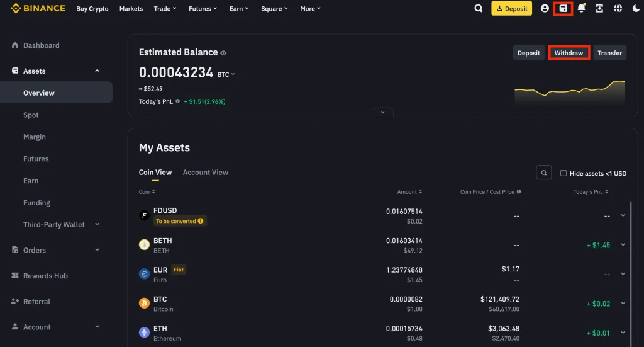Enable Hide assets <1 USD checkbox
Image resolution: width=644 pixels, height=347 pixels.
click(563, 173)
